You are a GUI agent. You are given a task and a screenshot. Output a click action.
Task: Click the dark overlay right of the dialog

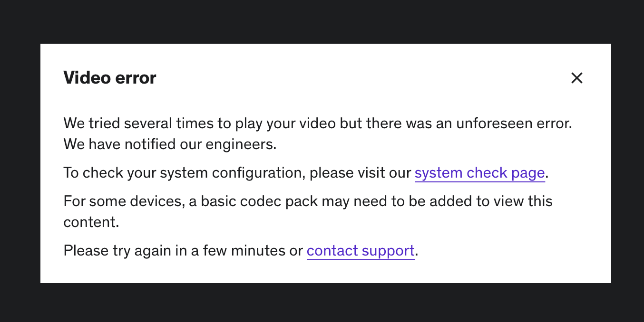click(627, 161)
